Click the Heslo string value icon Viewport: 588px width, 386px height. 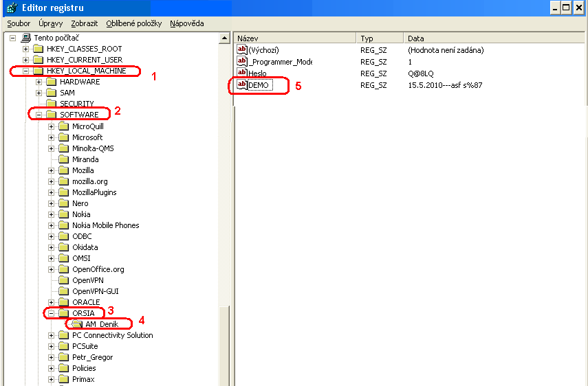pyautogui.click(x=242, y=73)
